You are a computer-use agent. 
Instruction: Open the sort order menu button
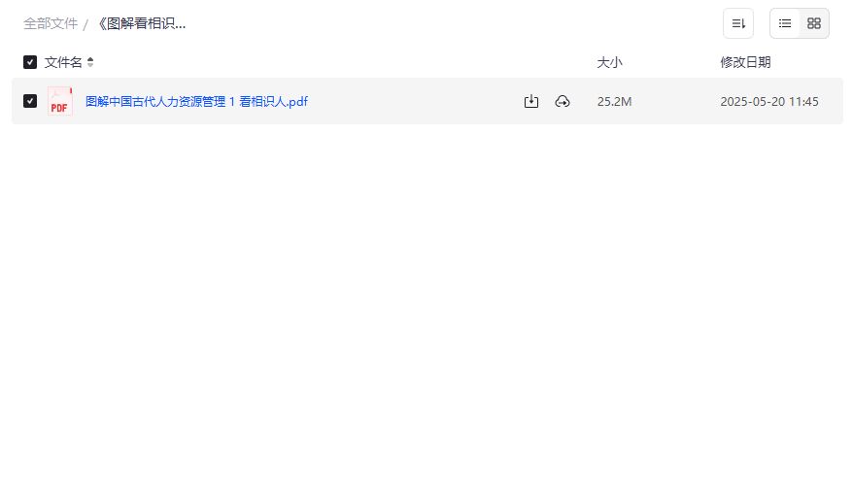pyautogui.click(x=737, y=23)
